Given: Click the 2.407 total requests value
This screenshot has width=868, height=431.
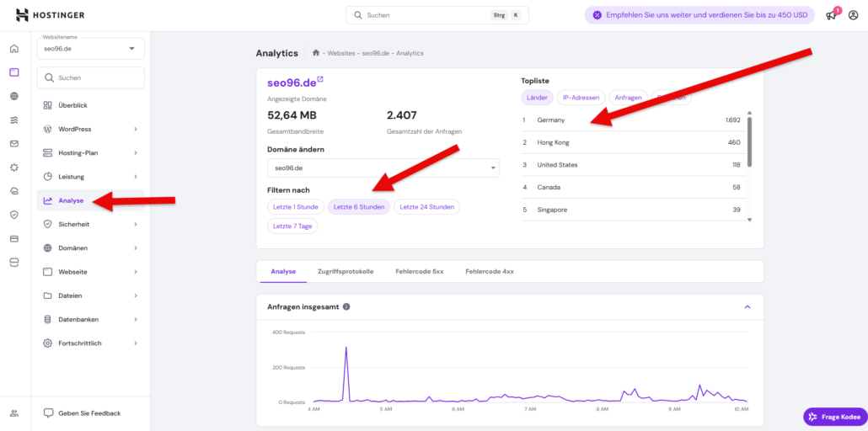Looking at the screenshot, I should [402, 115].
